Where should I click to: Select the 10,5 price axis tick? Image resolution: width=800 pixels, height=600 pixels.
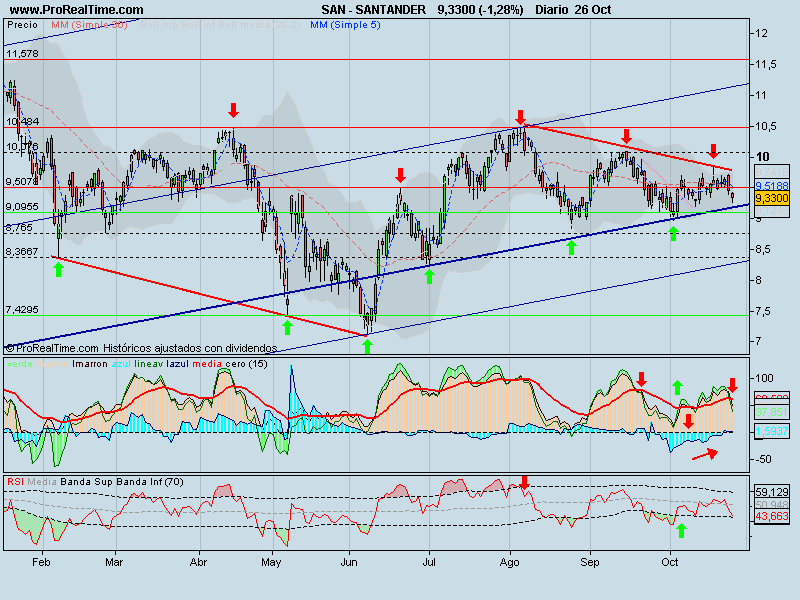(766, 126)
